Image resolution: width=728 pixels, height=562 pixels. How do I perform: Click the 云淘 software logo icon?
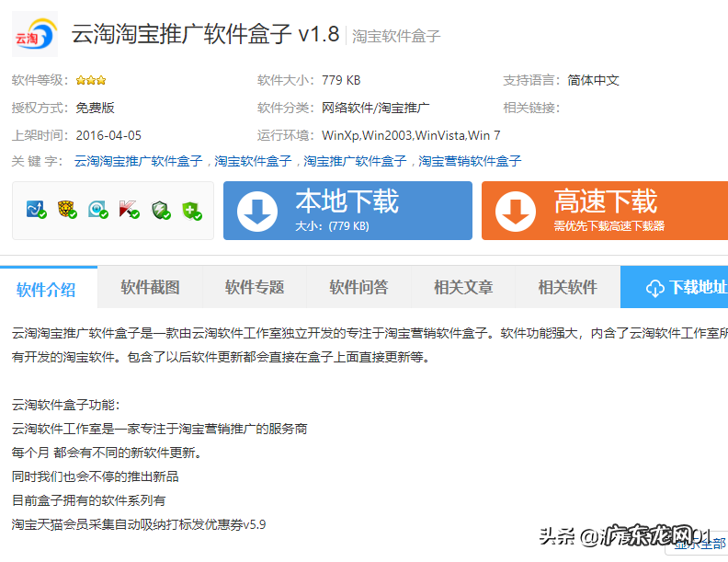coord(35,34)
